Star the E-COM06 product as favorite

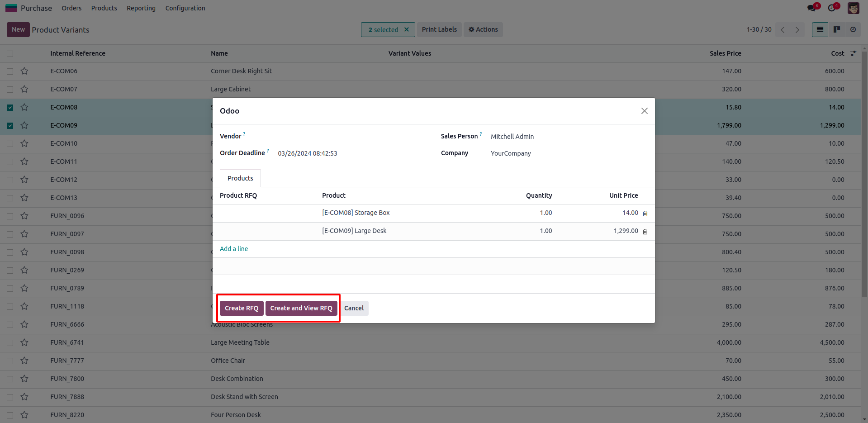click(24, 71)
